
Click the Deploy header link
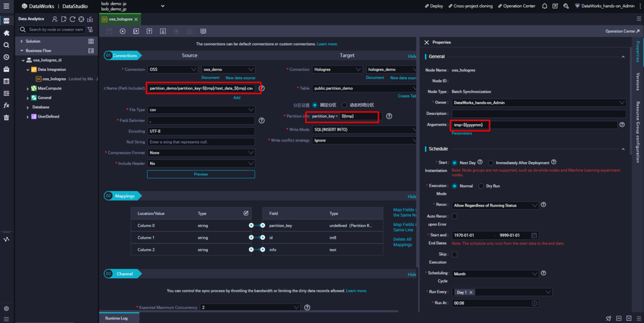click(x=434, y=6)
